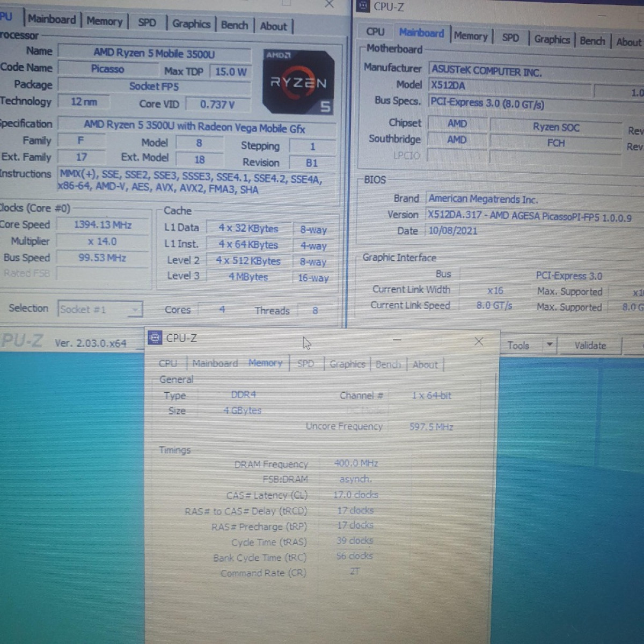Open SPD tab in right CPU-Z window
Viewport: 644px width, 644px height.
[x=510, y=38]
